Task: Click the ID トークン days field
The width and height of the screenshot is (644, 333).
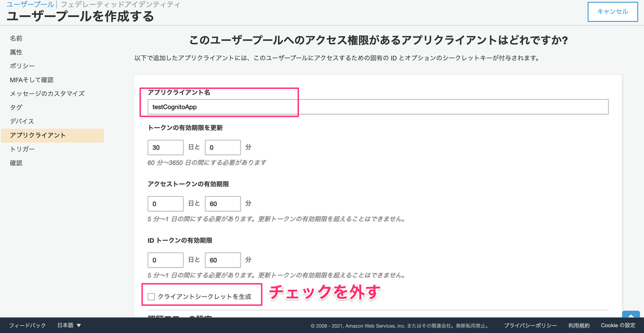Action: (x=165, y=260)
